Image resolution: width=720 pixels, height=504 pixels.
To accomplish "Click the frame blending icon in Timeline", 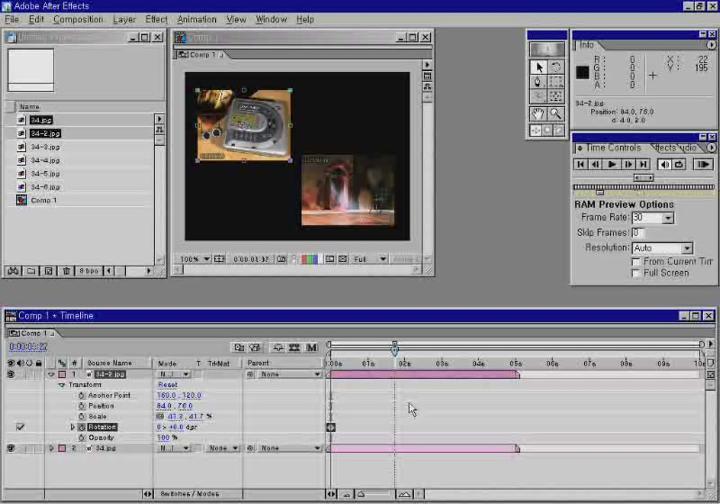I will [x=294, y=347].
